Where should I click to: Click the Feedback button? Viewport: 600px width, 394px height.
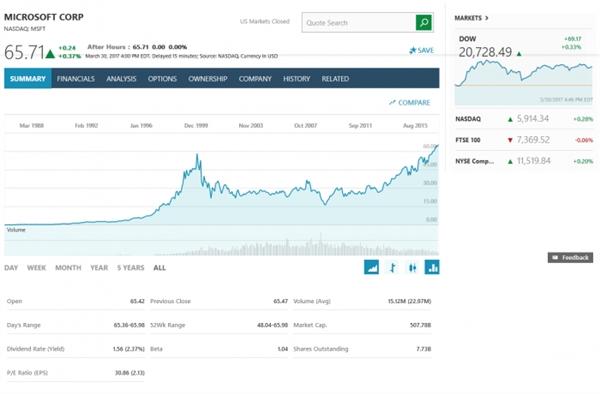pyautogui.click(x=571, y=257)
